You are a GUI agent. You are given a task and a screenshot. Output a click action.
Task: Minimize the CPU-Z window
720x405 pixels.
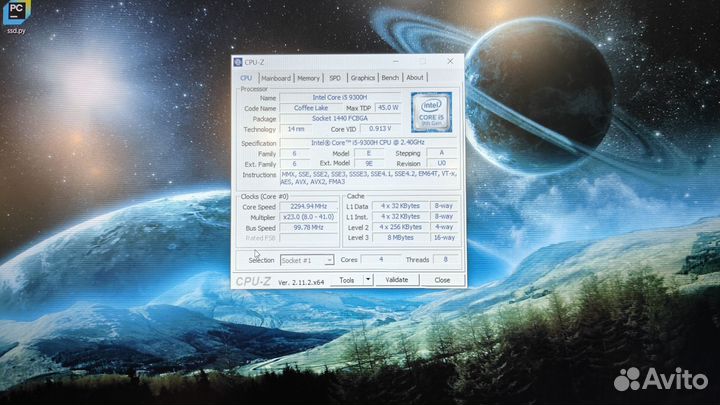[x=395, y=62]
